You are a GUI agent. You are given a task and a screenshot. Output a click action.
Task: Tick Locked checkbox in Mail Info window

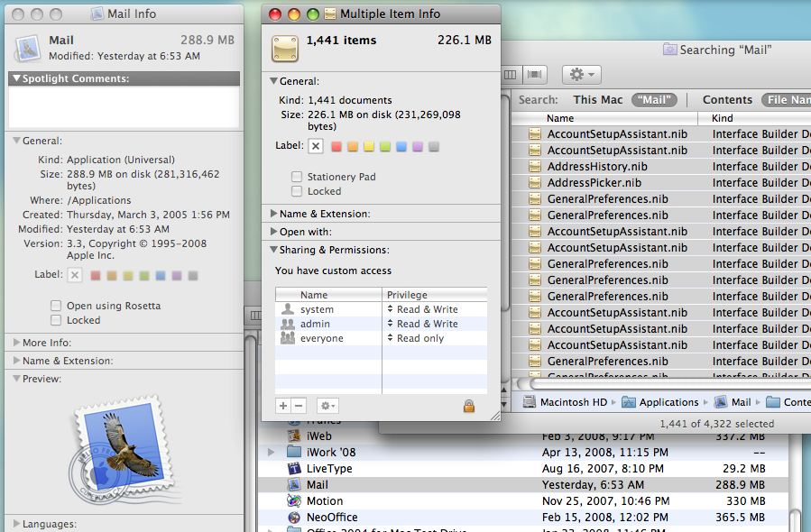(56, 320)
